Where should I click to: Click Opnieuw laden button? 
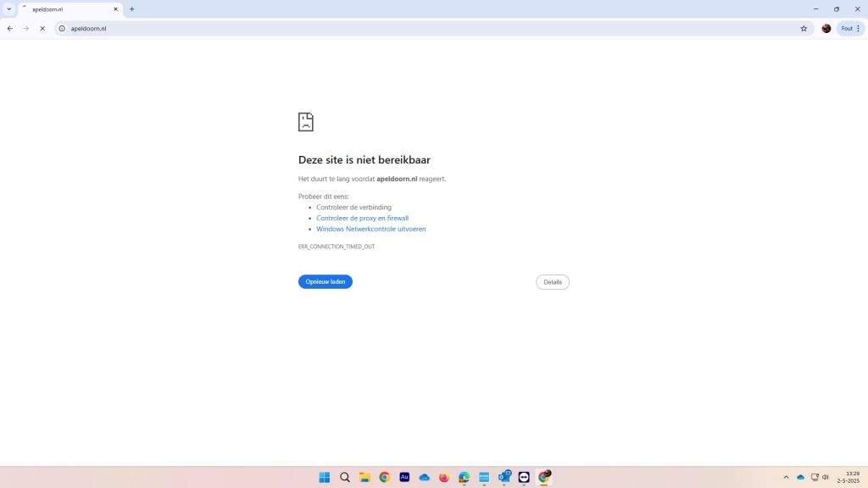(x=325, y=281)
